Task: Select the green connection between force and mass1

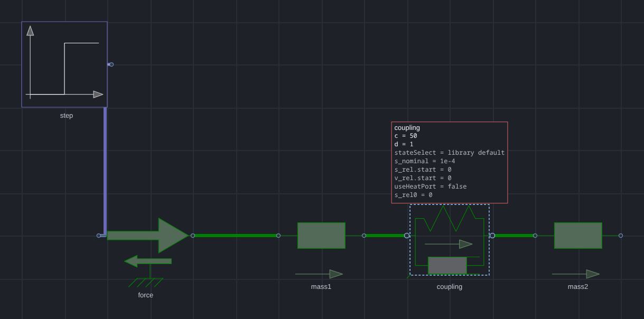Action: tap(236, 236)
